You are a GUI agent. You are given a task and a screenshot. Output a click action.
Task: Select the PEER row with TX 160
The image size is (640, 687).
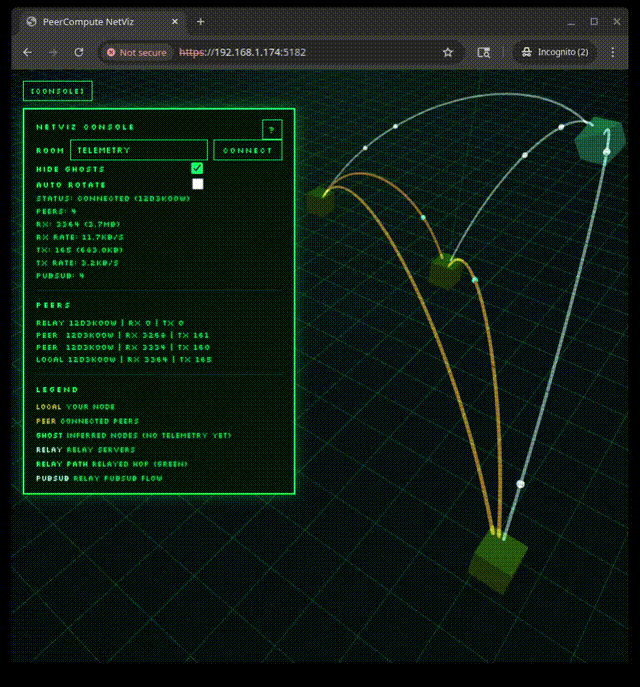[x=123, y=347]
